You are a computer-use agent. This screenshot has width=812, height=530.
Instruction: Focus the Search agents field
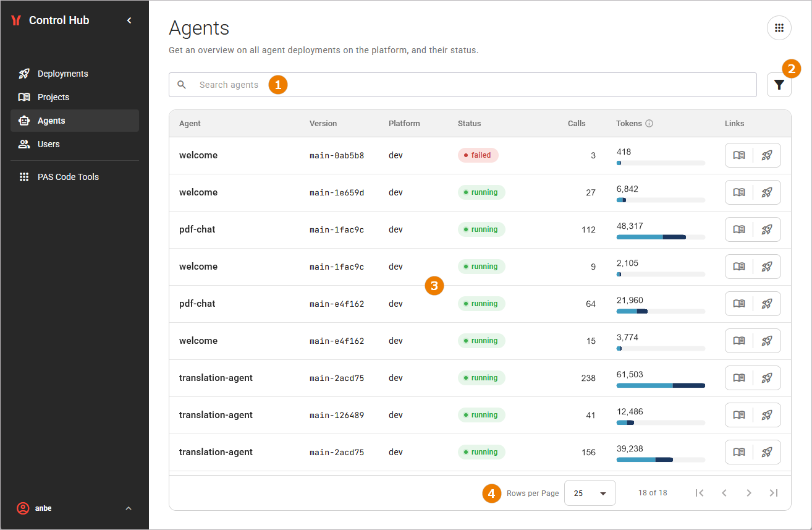pyautogui.click(x=462, y=85)
